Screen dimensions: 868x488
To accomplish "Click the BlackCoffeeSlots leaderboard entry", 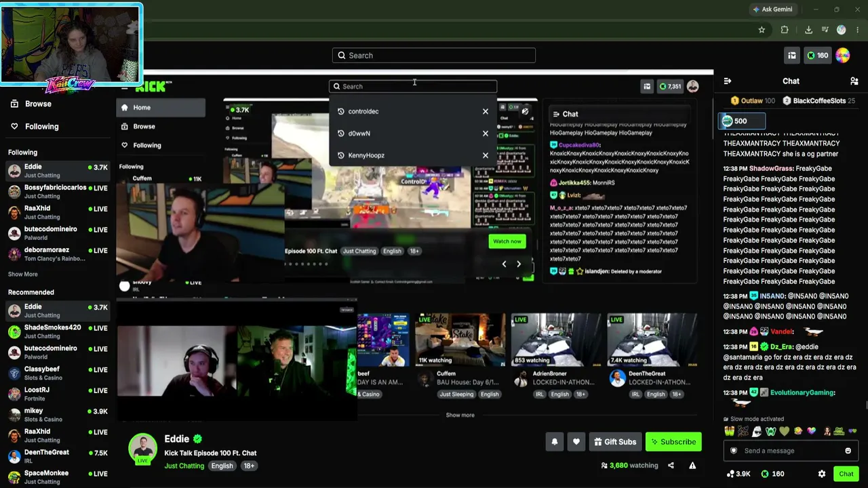I will (x=818, y=101).
